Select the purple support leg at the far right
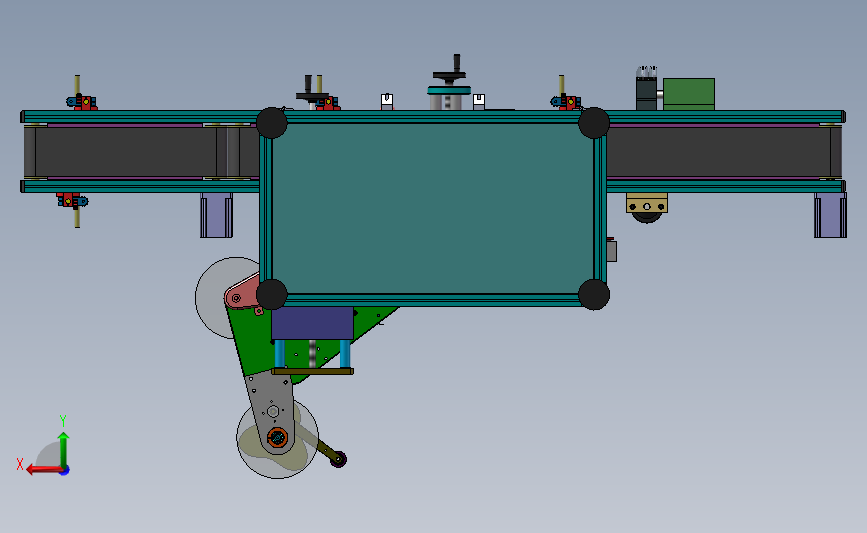 tap(830, 215)
